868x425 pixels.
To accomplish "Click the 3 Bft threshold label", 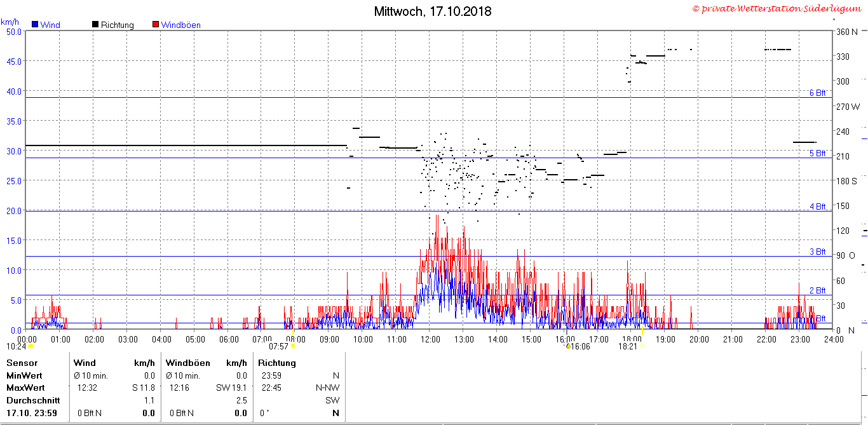I will click(817, 252).
